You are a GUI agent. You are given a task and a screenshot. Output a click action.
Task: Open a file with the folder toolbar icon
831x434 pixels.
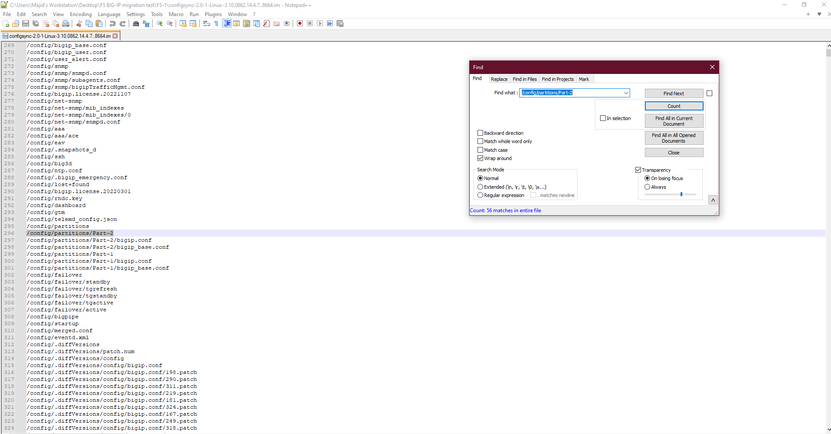tap(15, 24)
